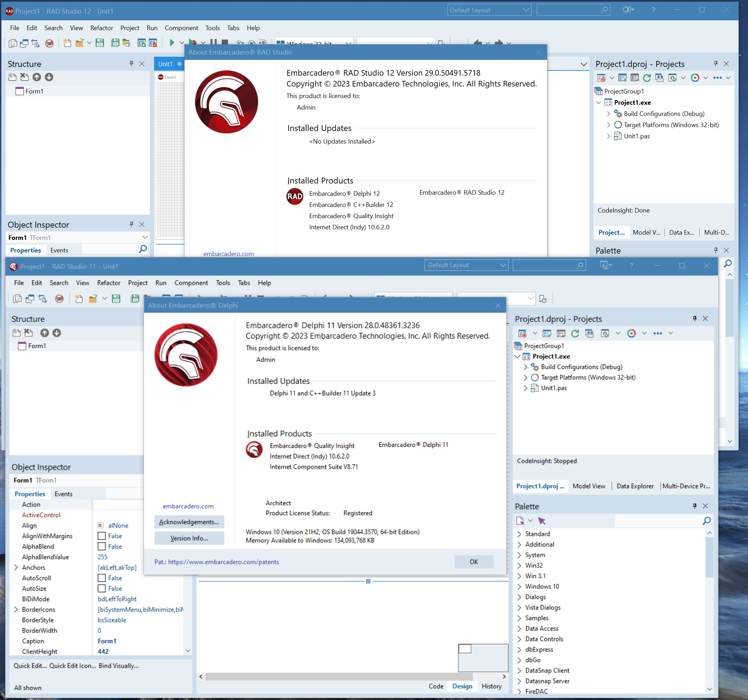Pin the RAD Studio 11 Palette panel
This screenshot has width=748, height=700.
[694, 506]
